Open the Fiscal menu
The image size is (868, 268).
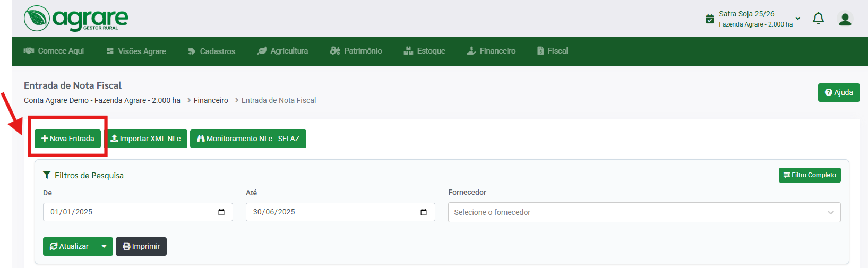[553, 51]
